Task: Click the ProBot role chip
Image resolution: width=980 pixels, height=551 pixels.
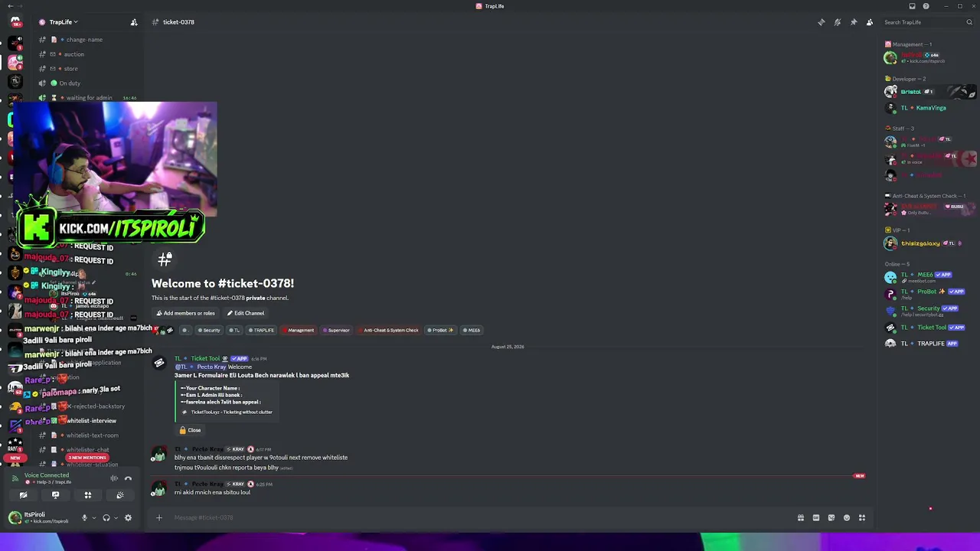Action: 440,331
